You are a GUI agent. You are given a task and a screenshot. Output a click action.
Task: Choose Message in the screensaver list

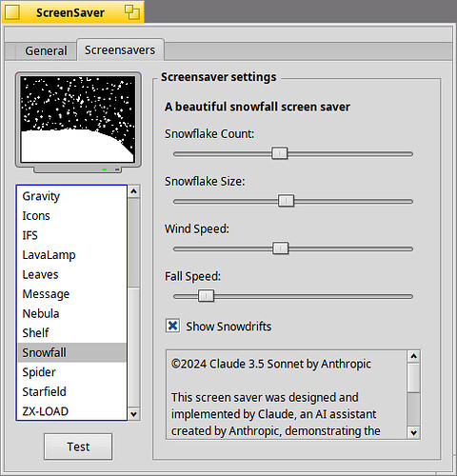point(72,294)
